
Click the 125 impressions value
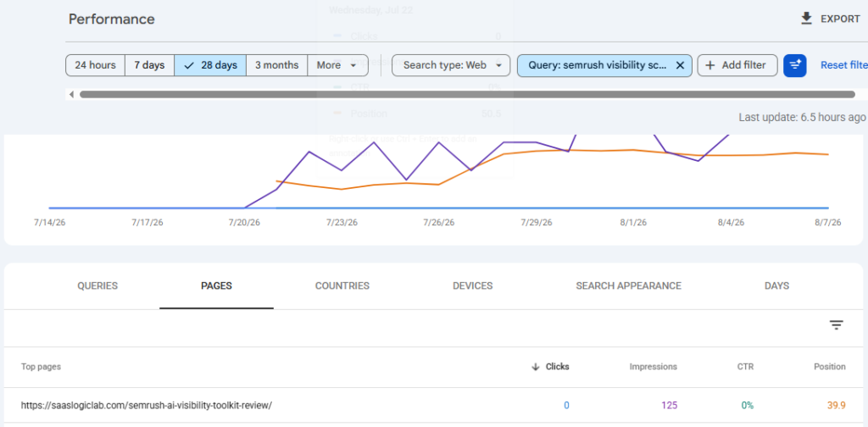click(670, 406)
